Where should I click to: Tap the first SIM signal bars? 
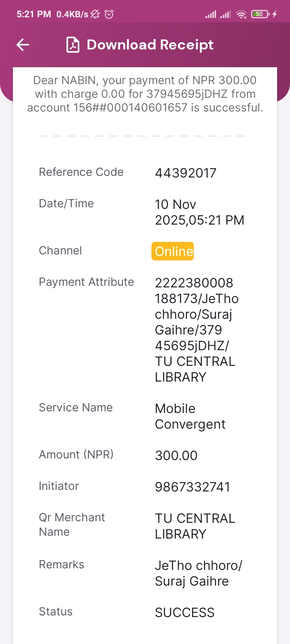coord(211,14)
